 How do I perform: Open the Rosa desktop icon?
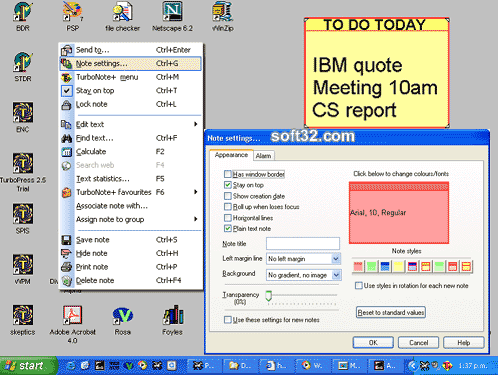pos(122,321)
